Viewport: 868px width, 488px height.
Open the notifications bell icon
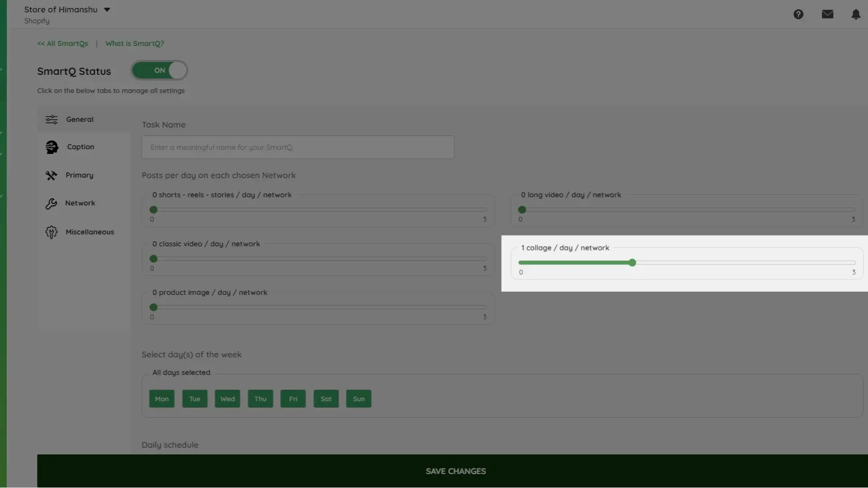click(856, 14)
